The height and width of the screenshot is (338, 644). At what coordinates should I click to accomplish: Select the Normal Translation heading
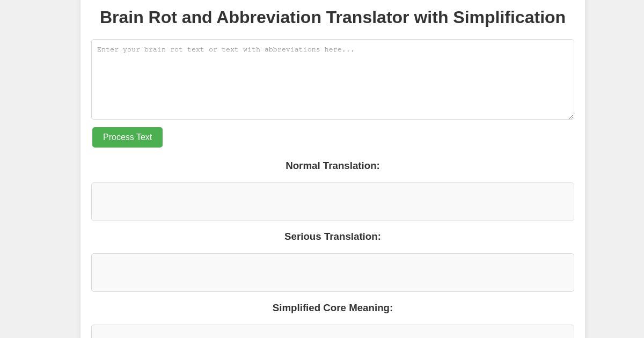coord(333,166)
